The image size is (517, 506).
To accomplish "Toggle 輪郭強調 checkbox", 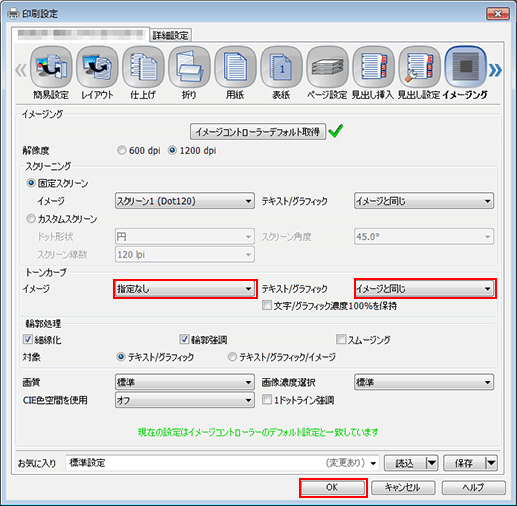I will pos(184,339).
